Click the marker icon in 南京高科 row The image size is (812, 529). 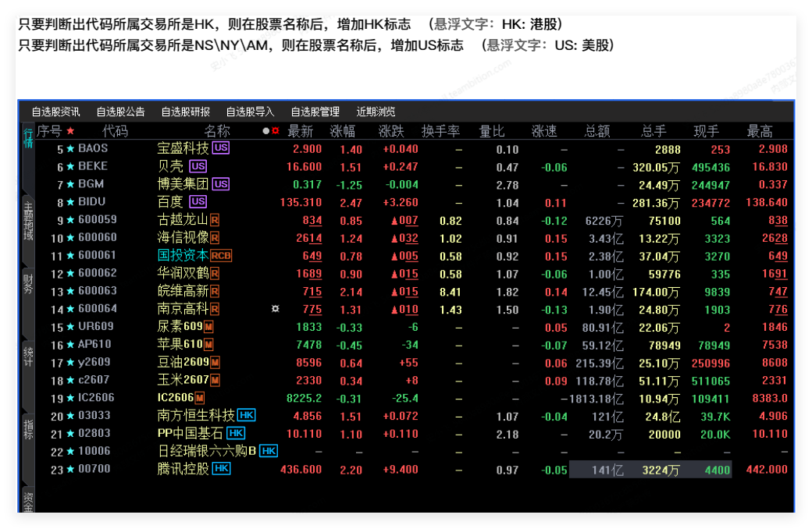(276, 309)
